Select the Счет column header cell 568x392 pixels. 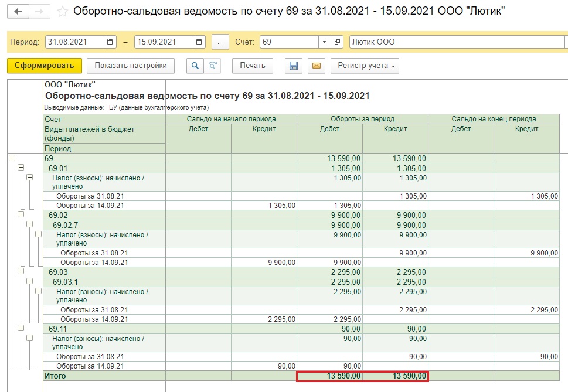coord(104,119)
